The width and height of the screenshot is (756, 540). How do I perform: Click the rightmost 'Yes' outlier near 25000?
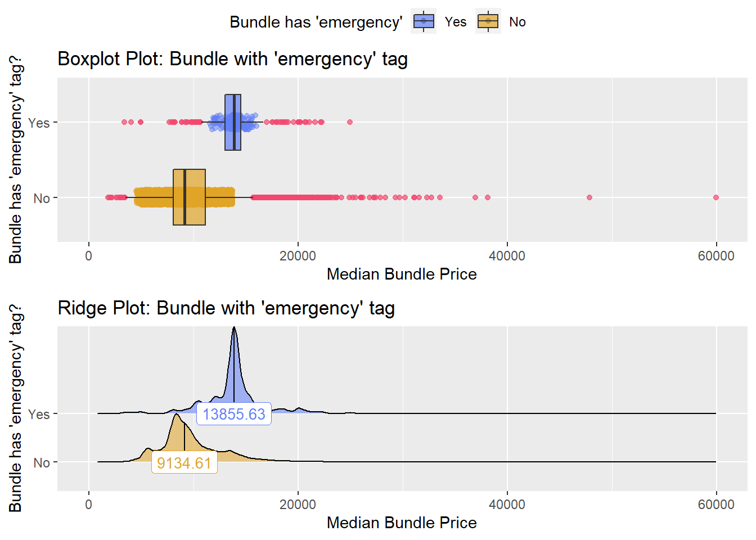[x=350, y=122]
